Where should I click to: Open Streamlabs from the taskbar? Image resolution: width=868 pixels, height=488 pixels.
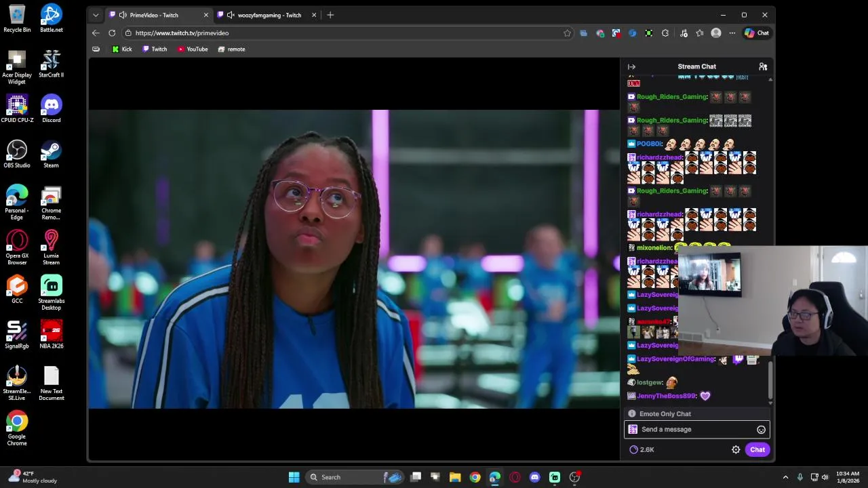tap(555, 477)
